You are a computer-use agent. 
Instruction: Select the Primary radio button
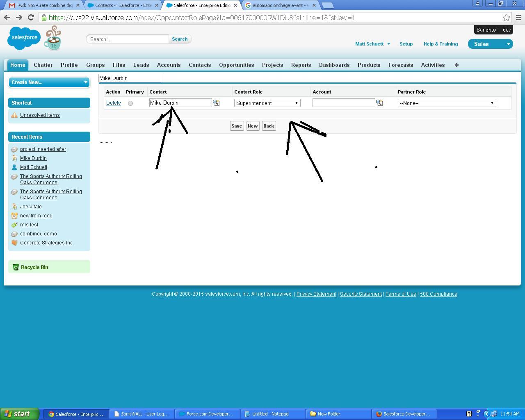[130, 103]
